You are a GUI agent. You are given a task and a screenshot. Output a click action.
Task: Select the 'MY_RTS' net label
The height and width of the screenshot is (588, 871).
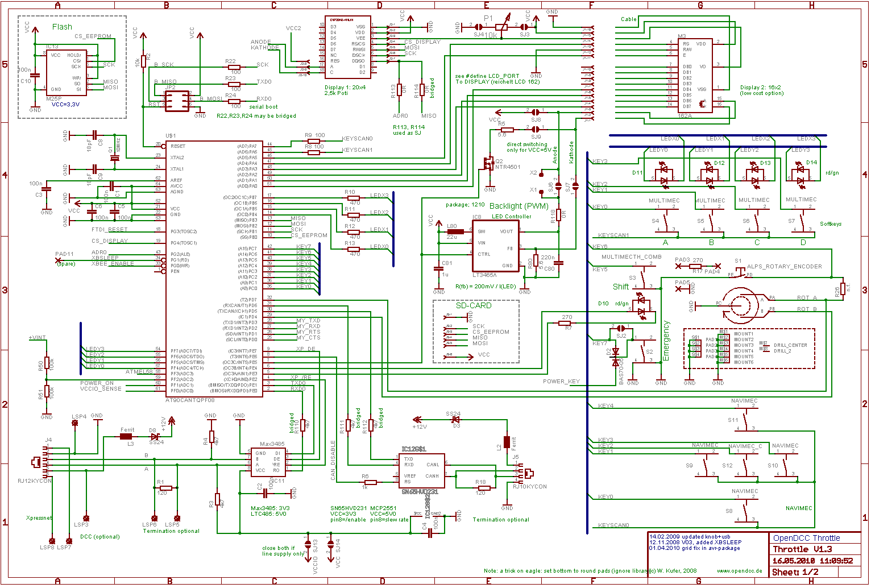(x=308, y=332)
